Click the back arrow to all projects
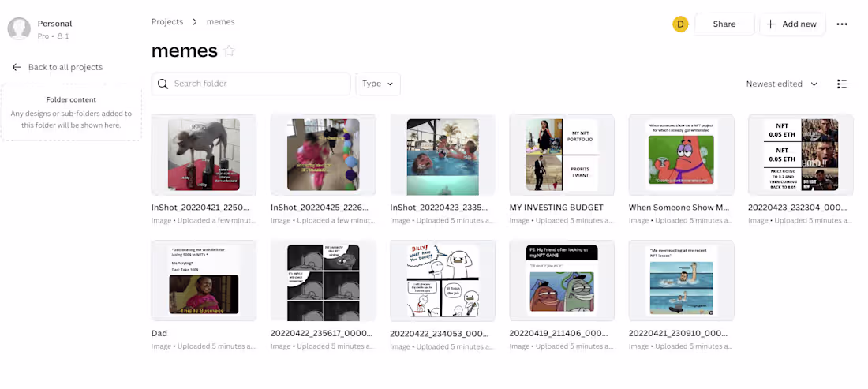 pyautogui.click(x=16, y=68)
